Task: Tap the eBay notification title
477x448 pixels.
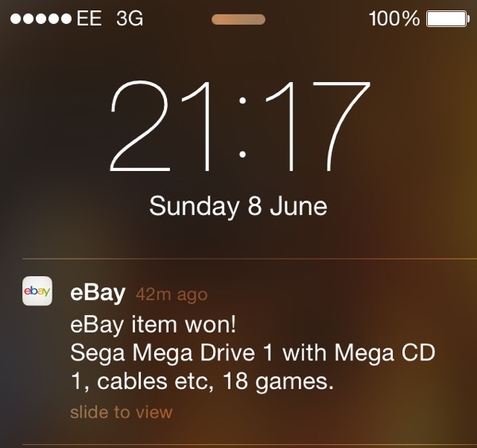Action: [98, 293]
